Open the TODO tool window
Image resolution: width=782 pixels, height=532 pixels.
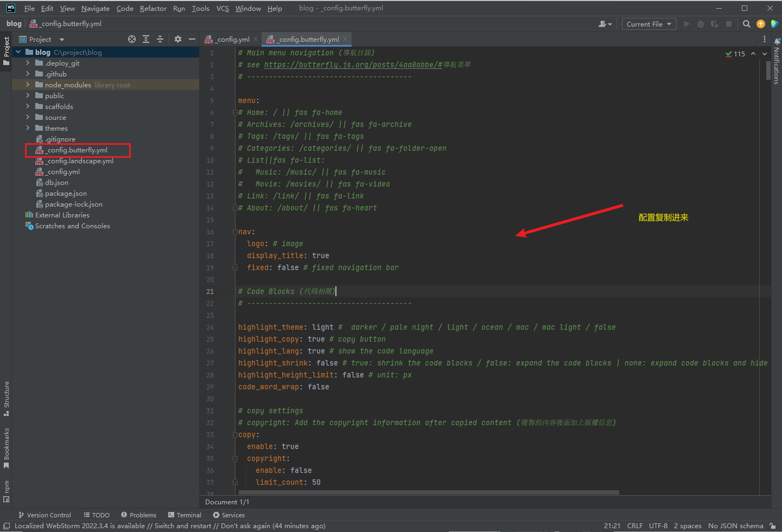point(97,515)
